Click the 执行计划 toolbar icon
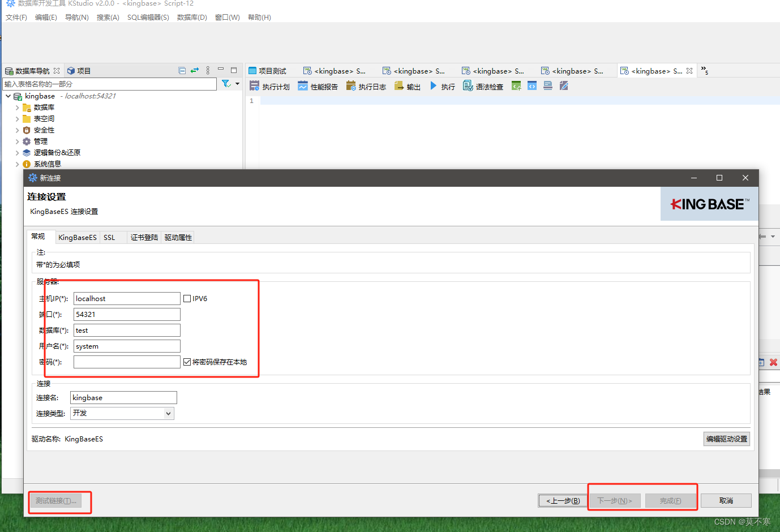 (x=269, y=87)
